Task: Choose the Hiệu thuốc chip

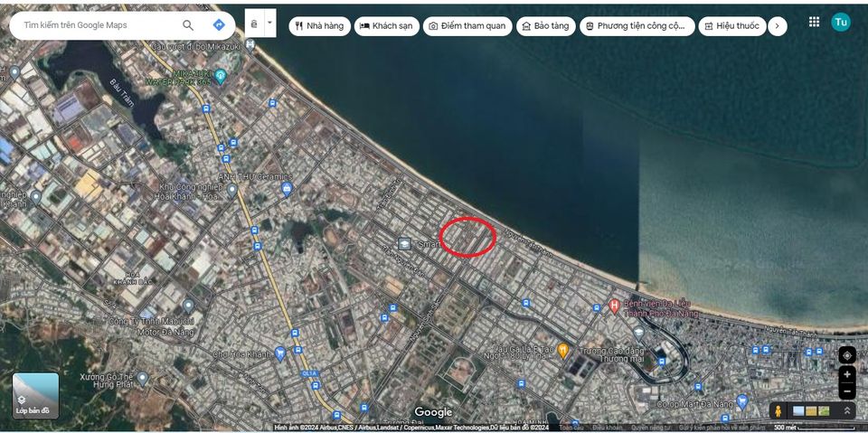Action: (x=731, y=26)
